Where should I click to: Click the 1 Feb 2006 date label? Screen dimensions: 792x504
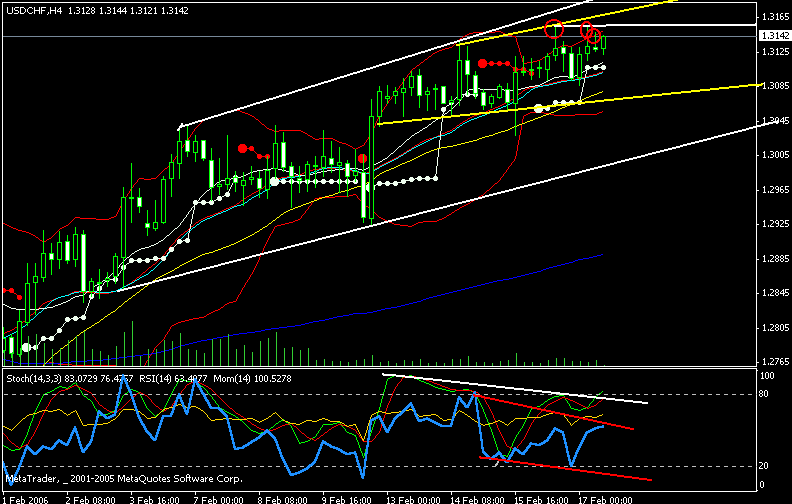[26, 499]
